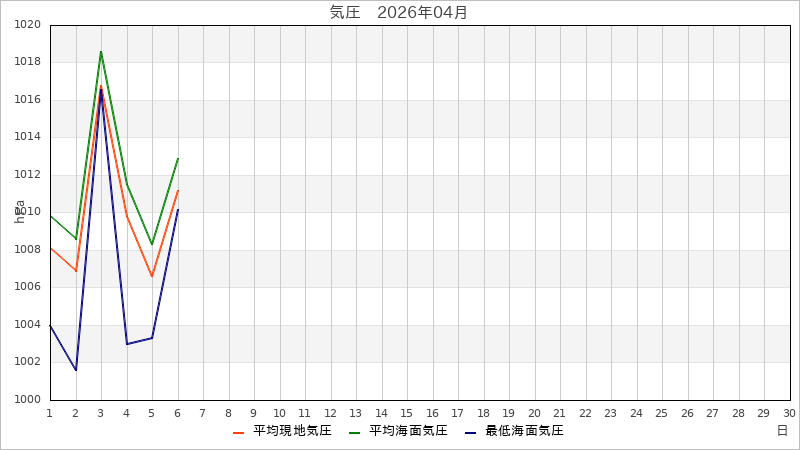Click the 1020 y-axis tick label
800x450 pixels.
pyautogui.click(x=28, y=25)
